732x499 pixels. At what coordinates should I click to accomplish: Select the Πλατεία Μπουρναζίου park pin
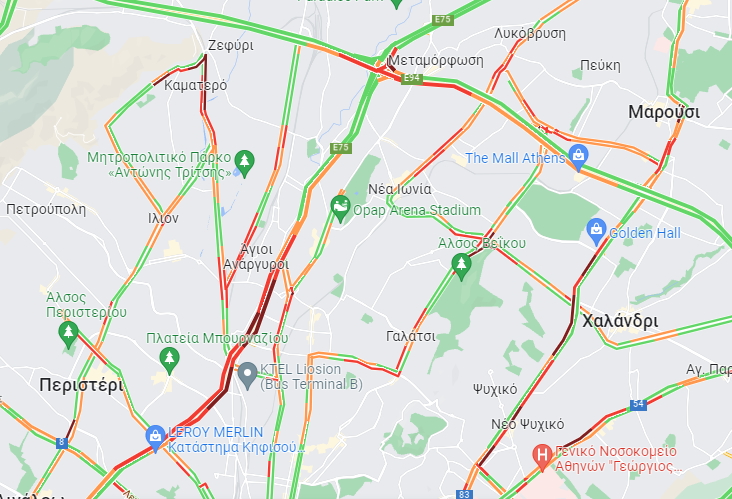pyautogui.click(x=169, y=360)
